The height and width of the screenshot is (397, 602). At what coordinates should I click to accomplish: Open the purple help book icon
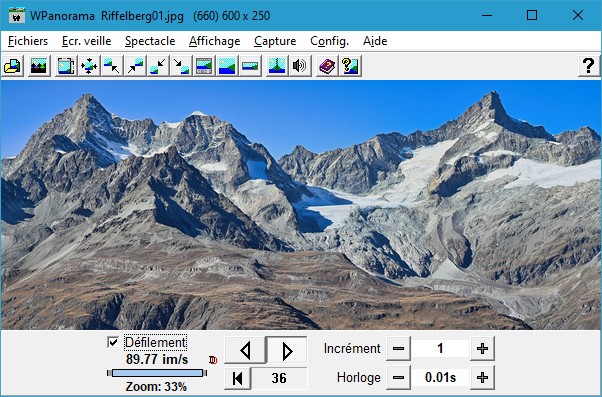327,66
